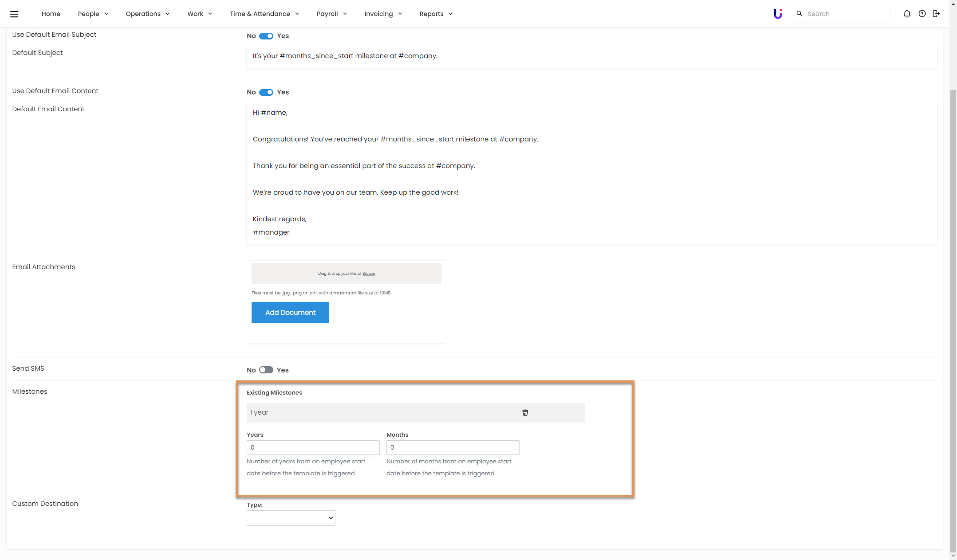The height and width of the screenshot is (560, 957).
Task: Open the hamburger menu icon
Action: (x=14, y=14)
